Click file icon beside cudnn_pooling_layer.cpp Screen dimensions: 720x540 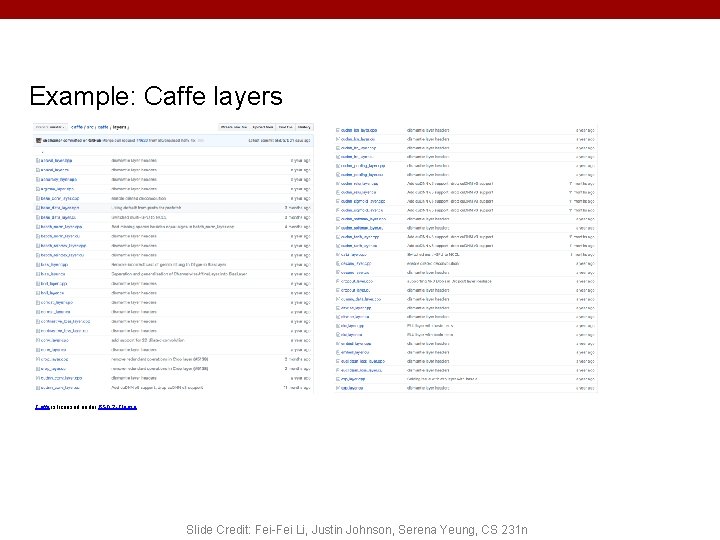pyautogui.click(x=338, y=166)
